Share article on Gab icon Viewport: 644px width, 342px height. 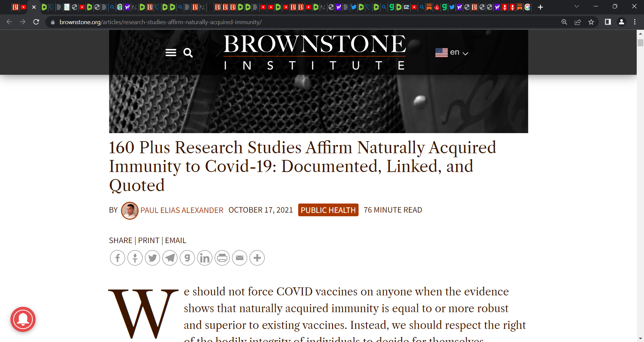187,258
